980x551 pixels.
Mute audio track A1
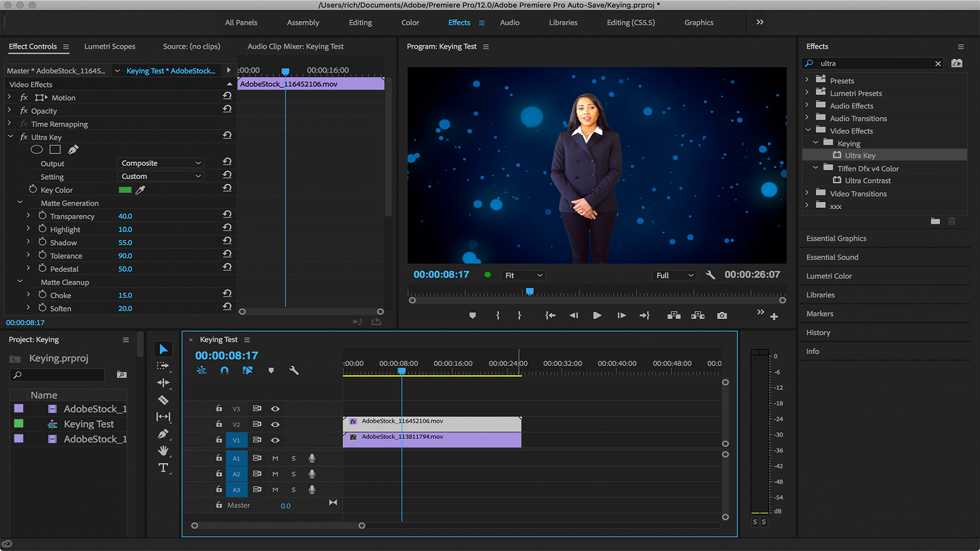tap(275, 458)
